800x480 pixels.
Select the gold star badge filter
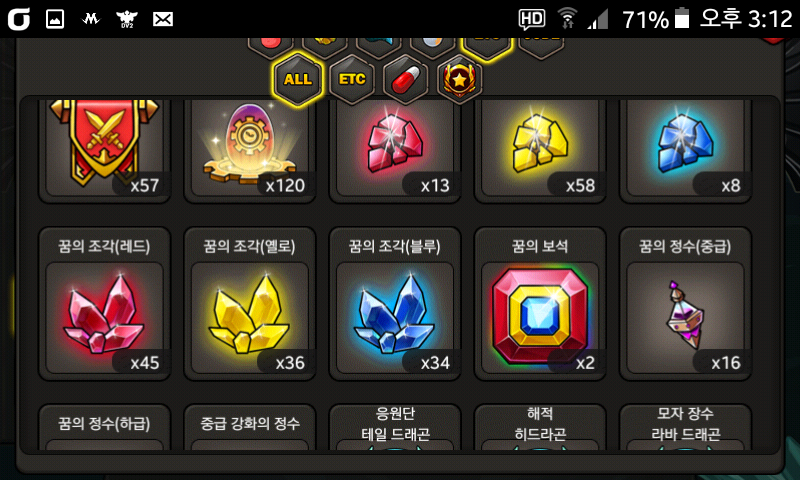(460, 79)
